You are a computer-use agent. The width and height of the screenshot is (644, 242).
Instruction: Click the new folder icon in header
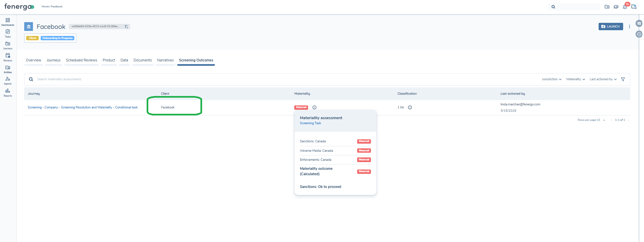[607, 7]
